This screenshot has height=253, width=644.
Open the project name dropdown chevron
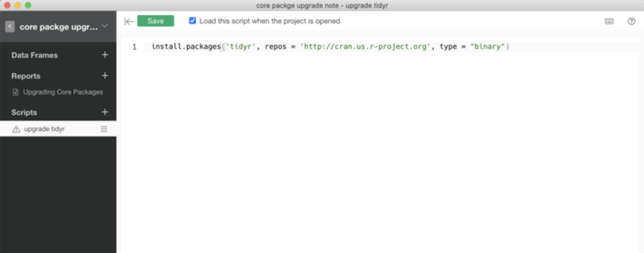tap(104, 26)
